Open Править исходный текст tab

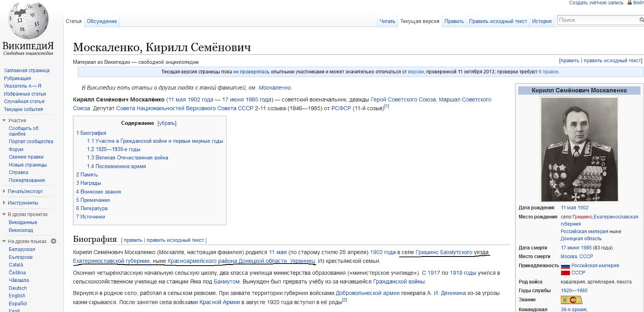(498, 21)
